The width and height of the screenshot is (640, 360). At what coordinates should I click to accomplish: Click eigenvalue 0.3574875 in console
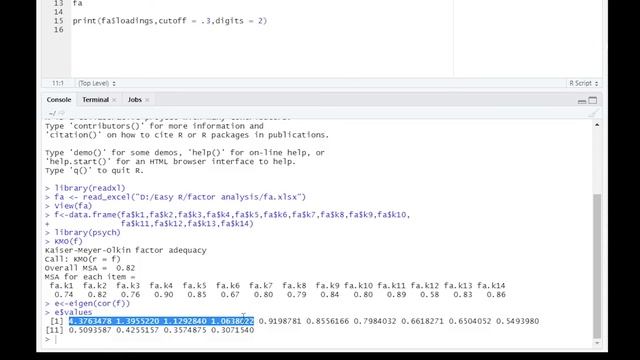(x=185, y=330)
